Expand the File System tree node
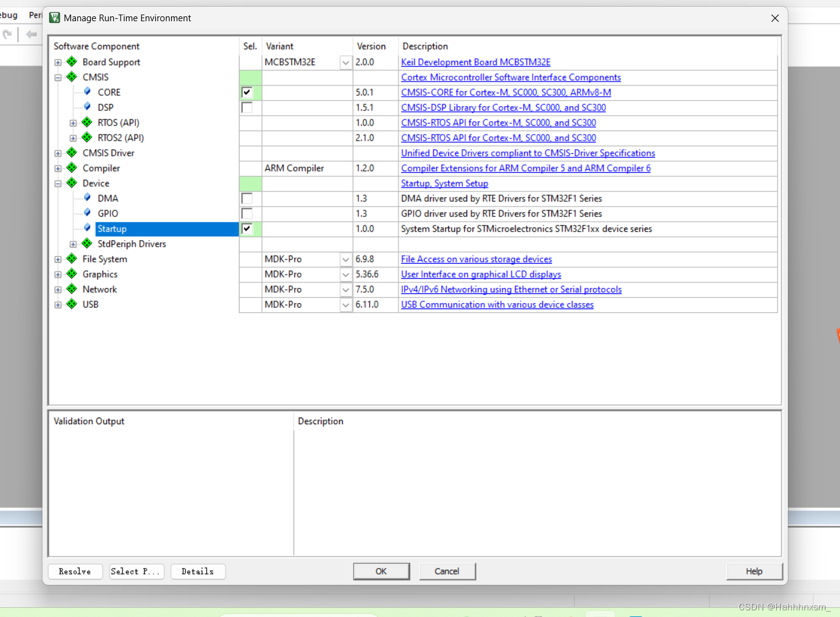 (x=58, y=259)
